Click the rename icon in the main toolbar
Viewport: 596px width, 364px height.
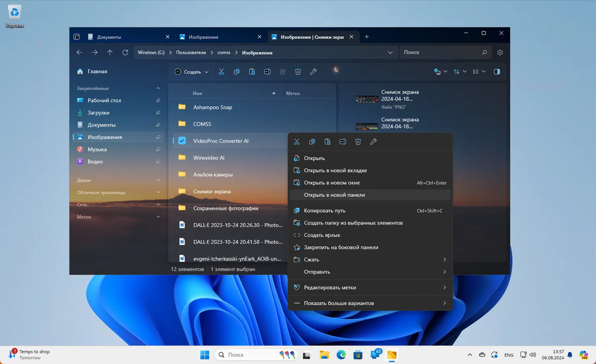tap(267, 72)
